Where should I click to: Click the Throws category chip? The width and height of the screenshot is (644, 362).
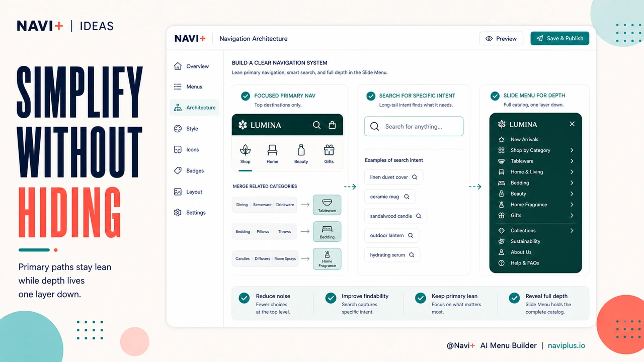tap(285, 232)
